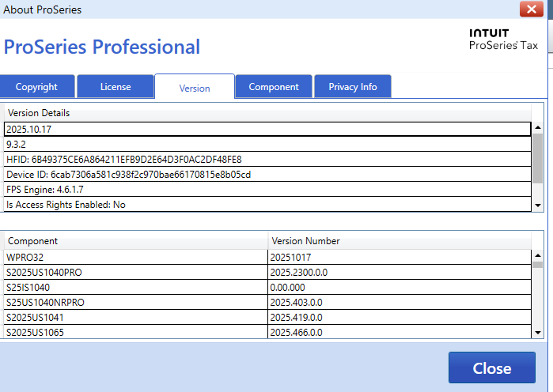Select the S2025US1040PRO component cell
The image size is (553, 392).
click(x=136, y=273)
